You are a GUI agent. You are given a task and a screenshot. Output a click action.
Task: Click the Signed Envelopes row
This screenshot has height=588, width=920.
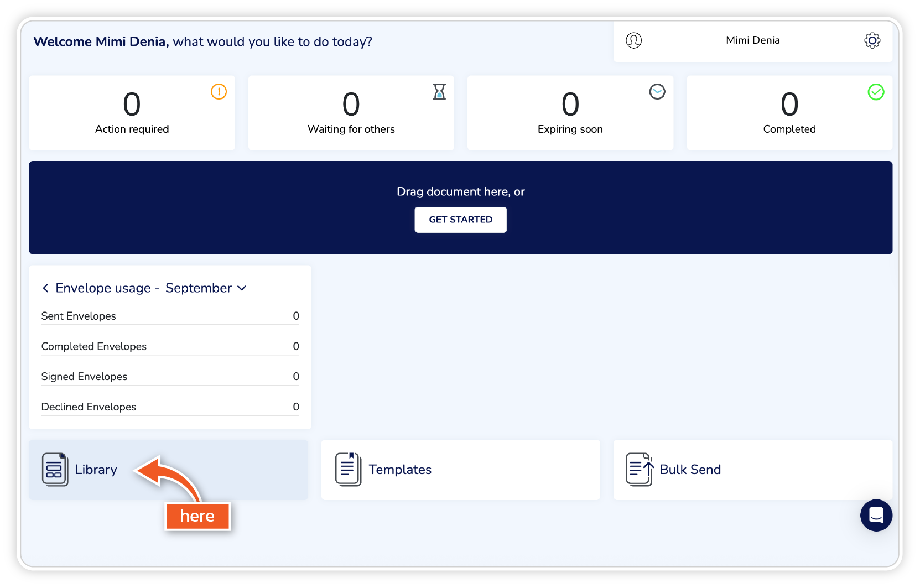(170, 377)
